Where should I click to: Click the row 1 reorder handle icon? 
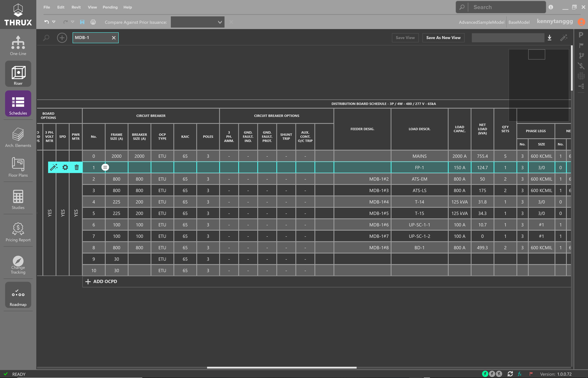click(105, 167)
